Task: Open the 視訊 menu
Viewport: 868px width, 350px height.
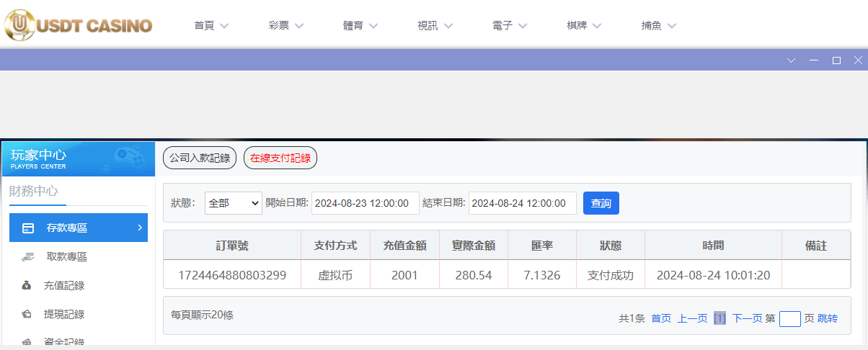Action: [x=435, y=26]
